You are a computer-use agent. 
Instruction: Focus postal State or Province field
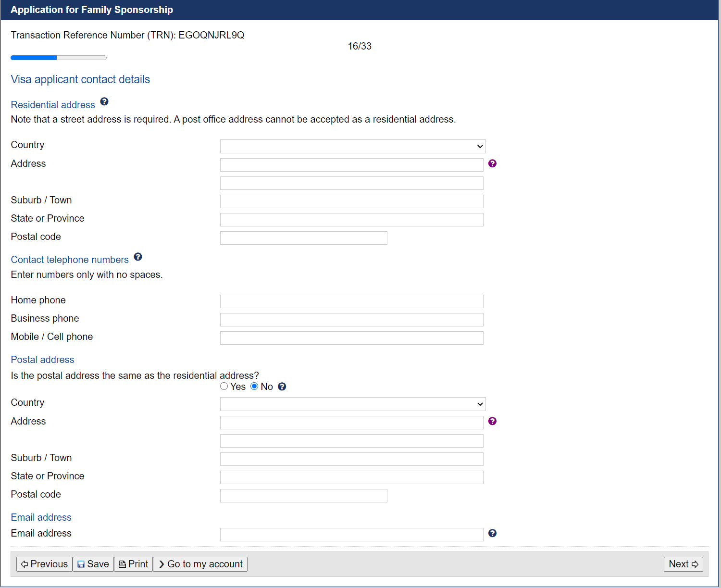(352, 477)
